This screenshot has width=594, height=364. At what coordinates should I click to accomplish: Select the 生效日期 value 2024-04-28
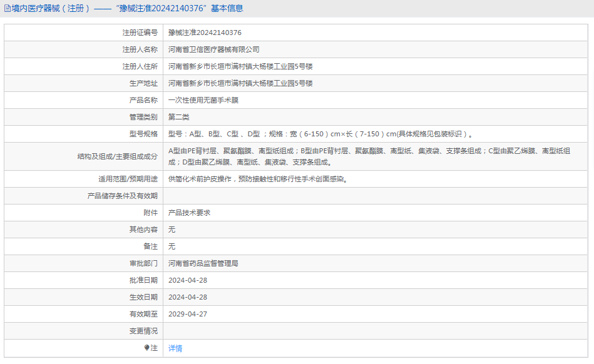pyautogui.click(x=188, y=298)
